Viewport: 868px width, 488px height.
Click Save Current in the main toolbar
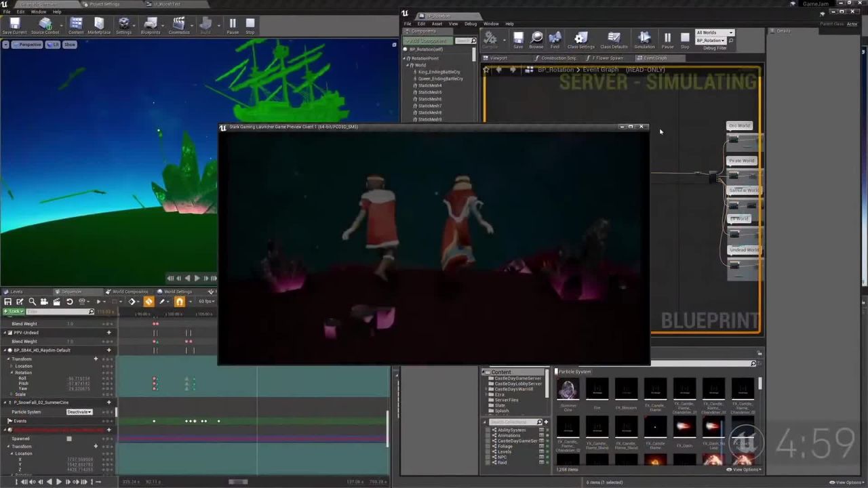(x=14, y=26)
